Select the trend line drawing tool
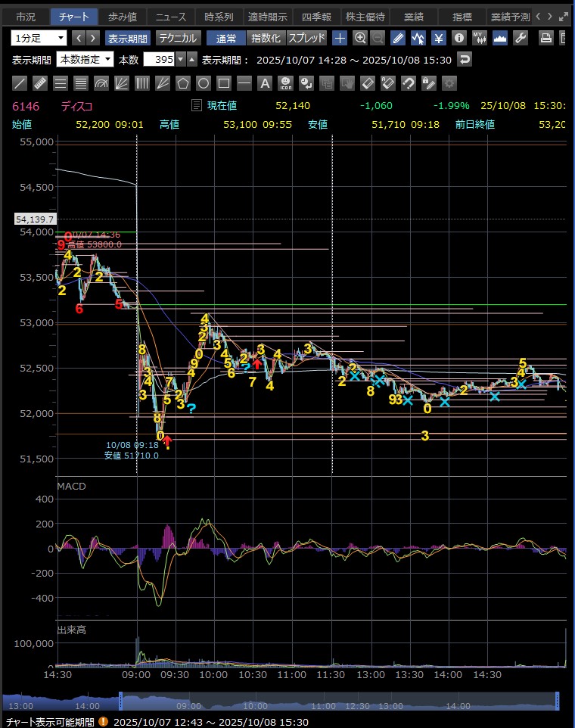This screenshot has width=575, height=728. click(x=20, y=83)
